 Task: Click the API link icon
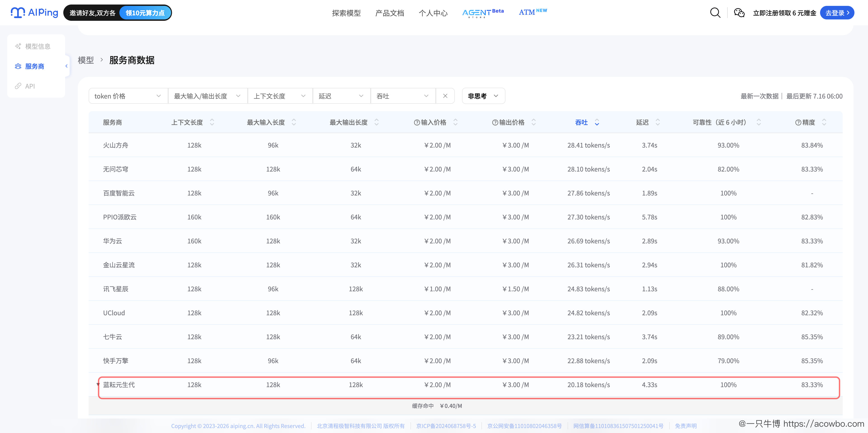click(x=18, y=86)
